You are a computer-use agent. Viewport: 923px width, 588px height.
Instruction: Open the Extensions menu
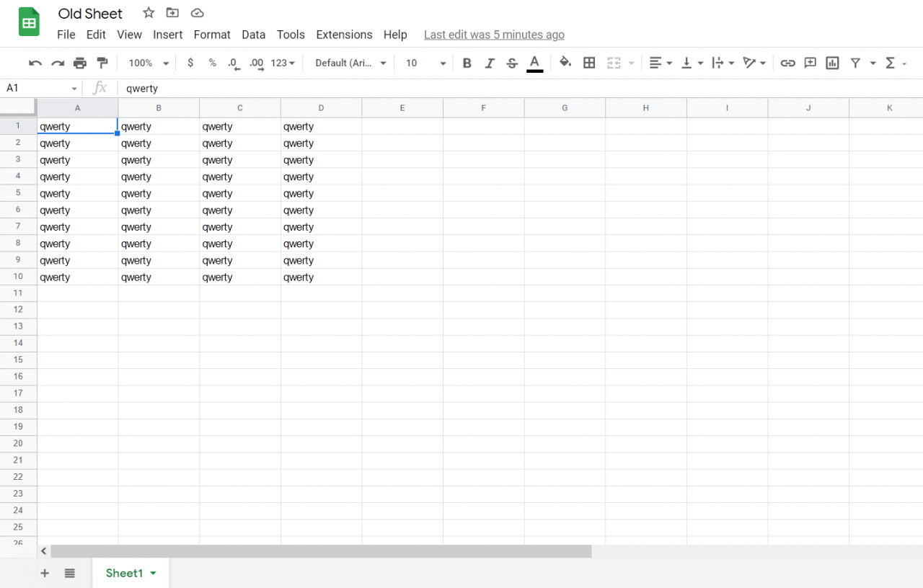[344, 34]
